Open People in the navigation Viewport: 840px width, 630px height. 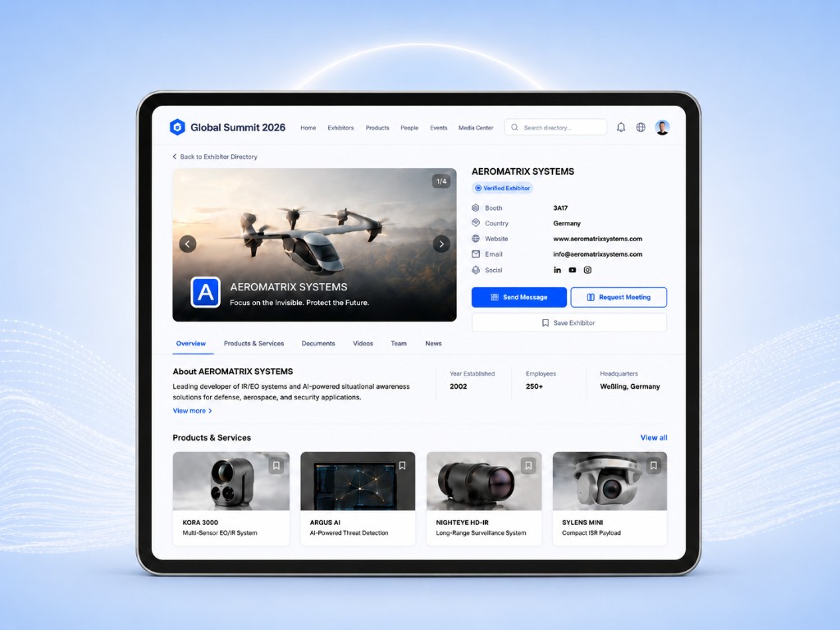coord(409,127)
